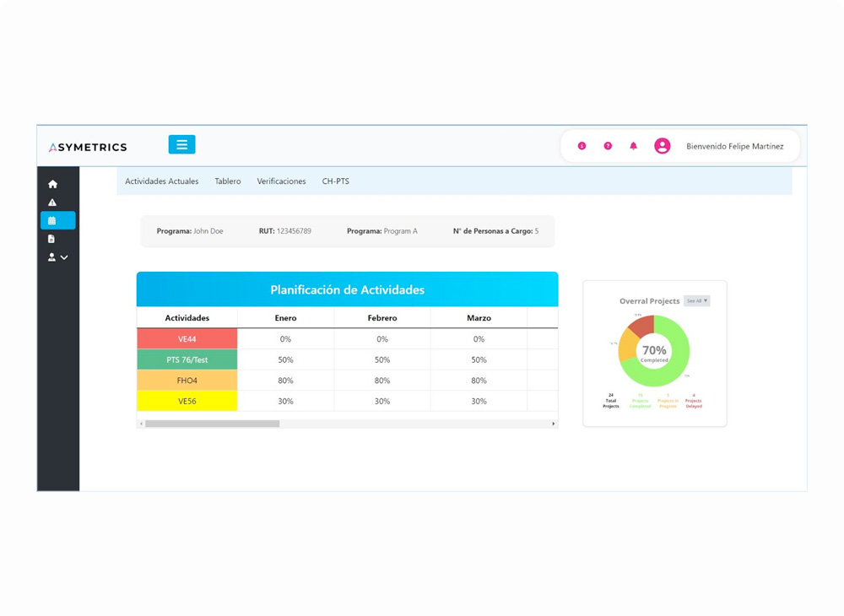Open the Tablero tab
This screenshot has width=844, height=616.
[x=228, y=181]
